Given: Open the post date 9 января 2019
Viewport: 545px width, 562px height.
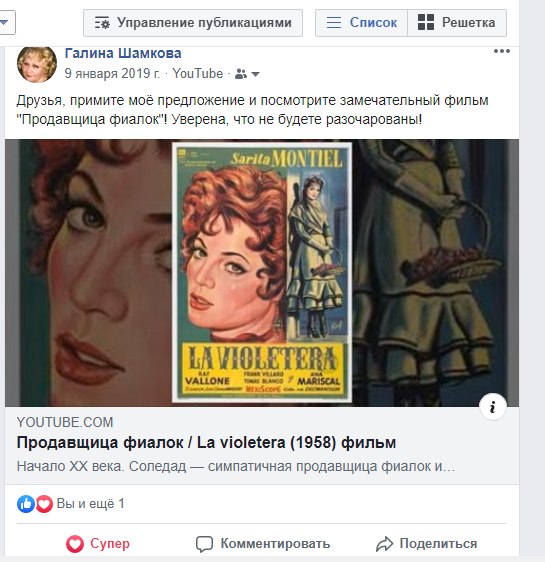Looking at the screenshot, I should coord(112,73).
